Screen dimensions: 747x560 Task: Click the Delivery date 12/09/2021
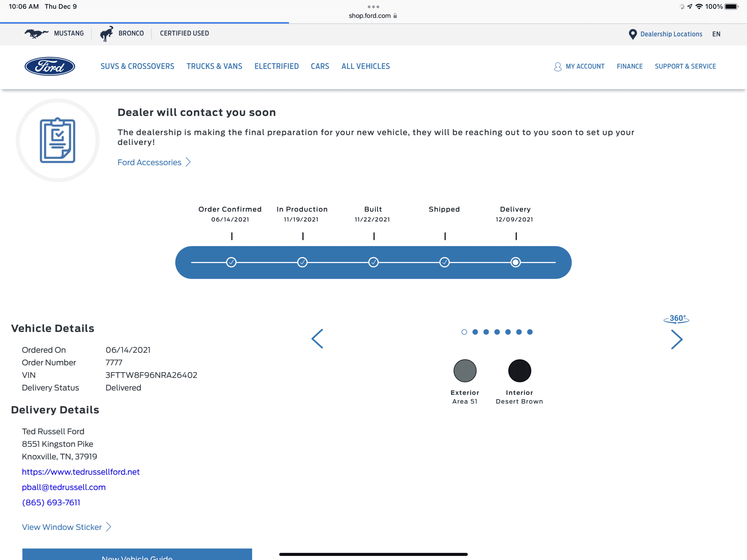pyautogui.click(x=514, y=219)
